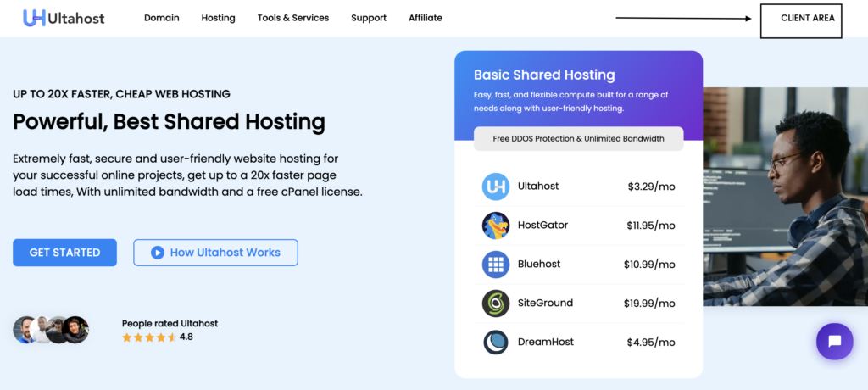
Task: Open the Support menu
Action: coord(369,18)
